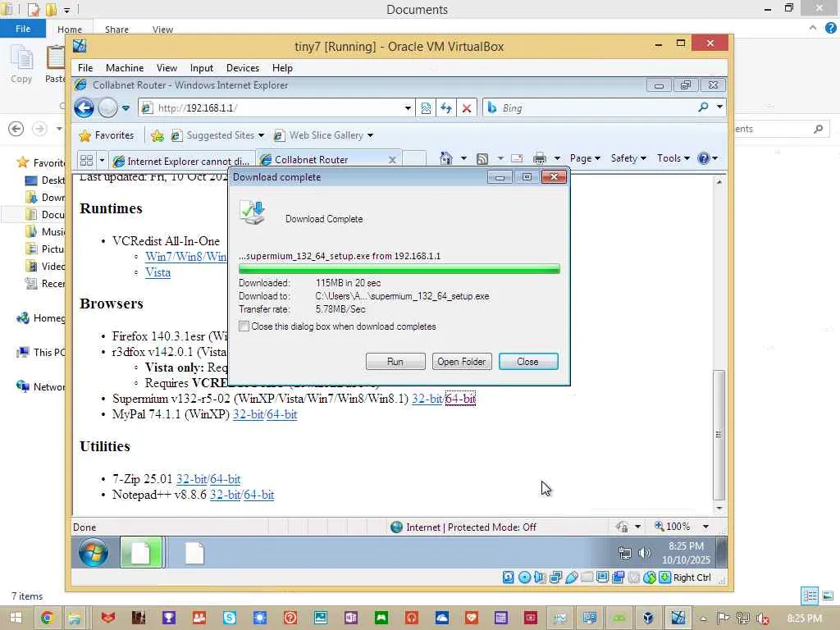Click Chrome icon on the host taskbar
Image resolution: width=840 pixels, height=630 pixels.
[x=47, y=618]
